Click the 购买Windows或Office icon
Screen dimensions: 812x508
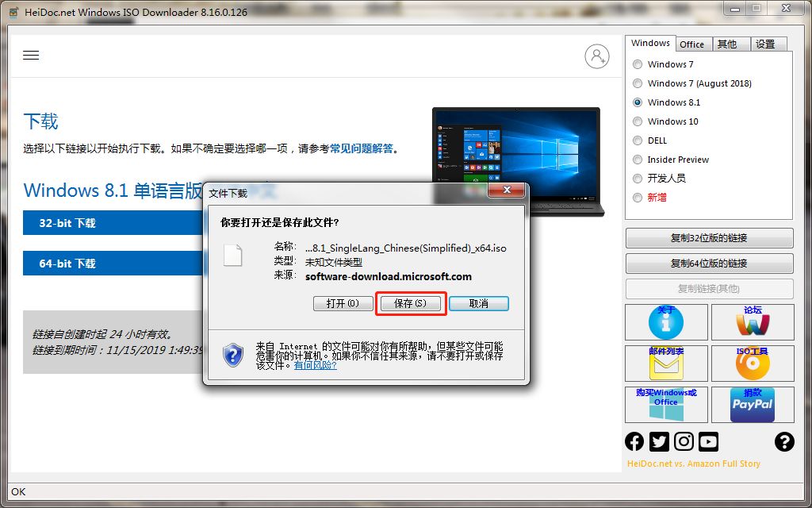click(x=666, y=404)
